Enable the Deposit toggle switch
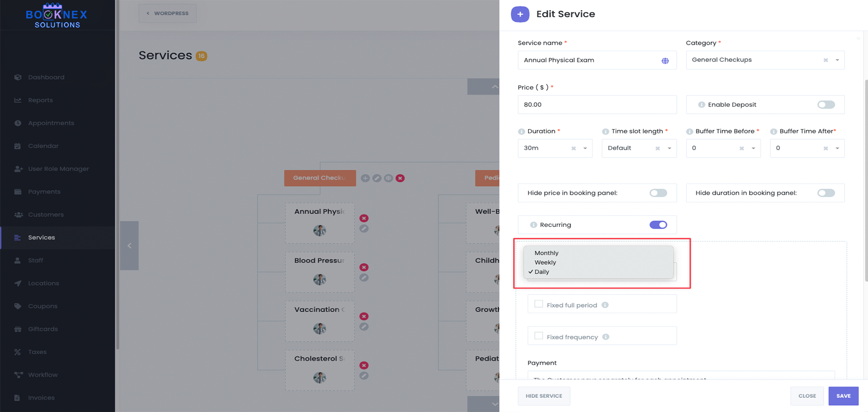 pyautogui.click(x=826, y=105)
